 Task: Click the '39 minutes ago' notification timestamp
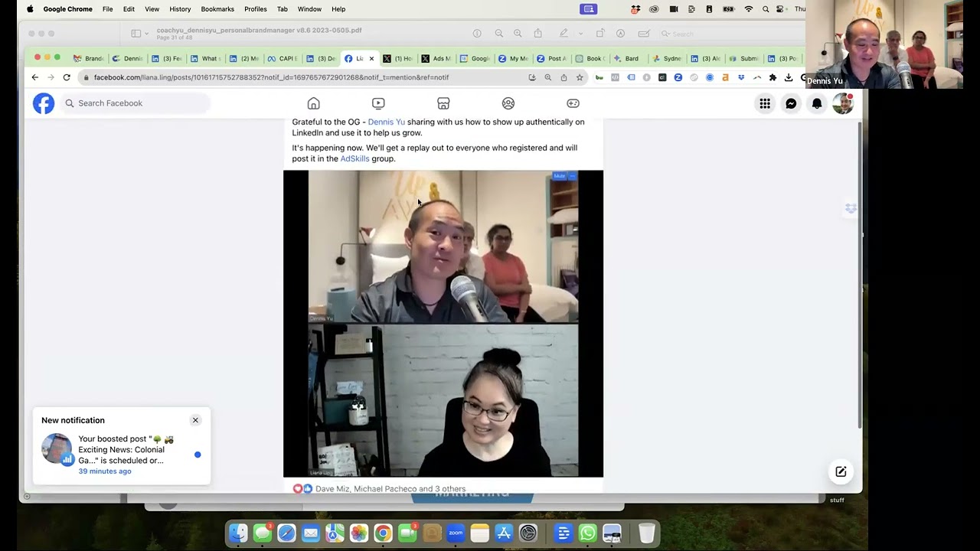click(105, 471)
